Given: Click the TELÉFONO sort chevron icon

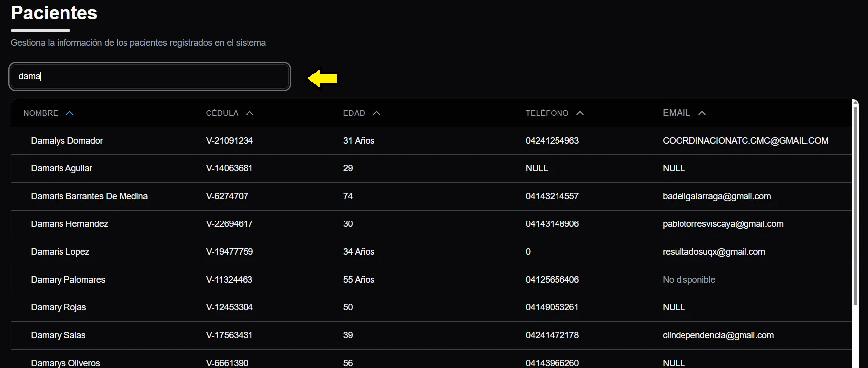Looking at the screenshot, I should [580, 113].
